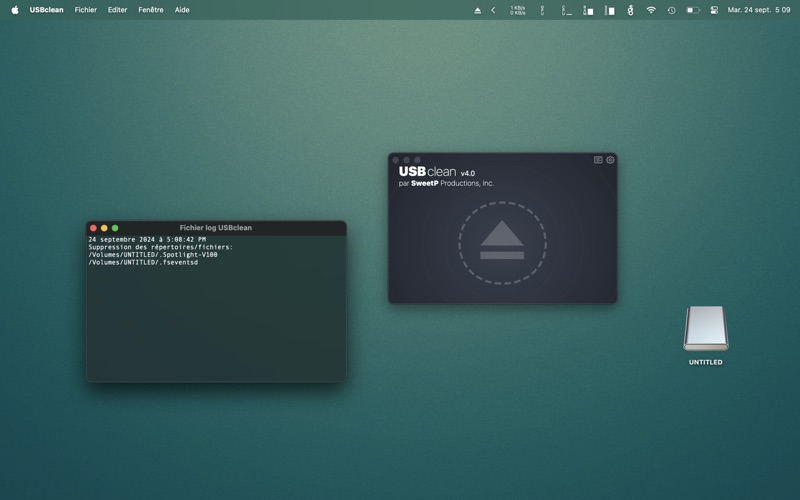Click the large eject button in USBclean
The width and height of the screenshot is (800, 500).
point(502,243)
